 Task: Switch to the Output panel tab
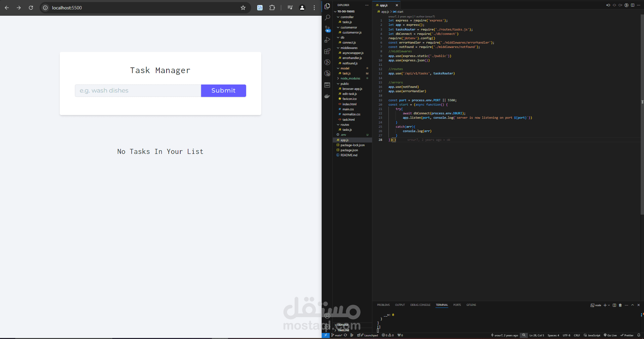tap(400, 305)
